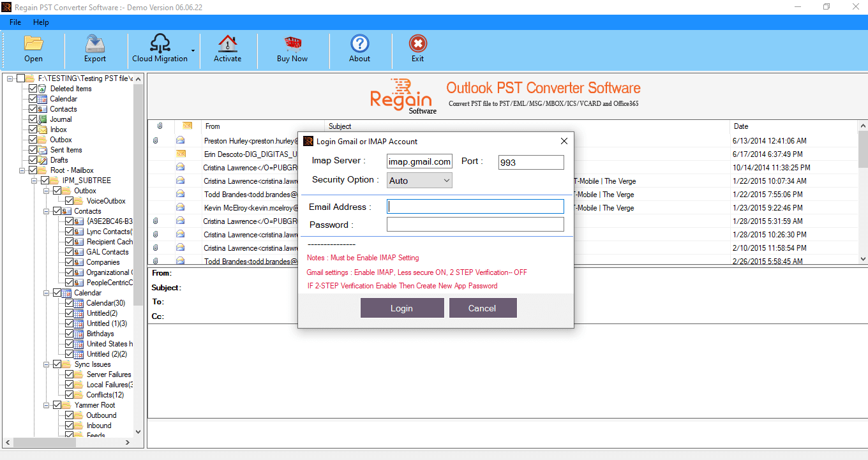Open the Help menu
The height and width of the screenshot is (460, 868).
coord(41,22)
